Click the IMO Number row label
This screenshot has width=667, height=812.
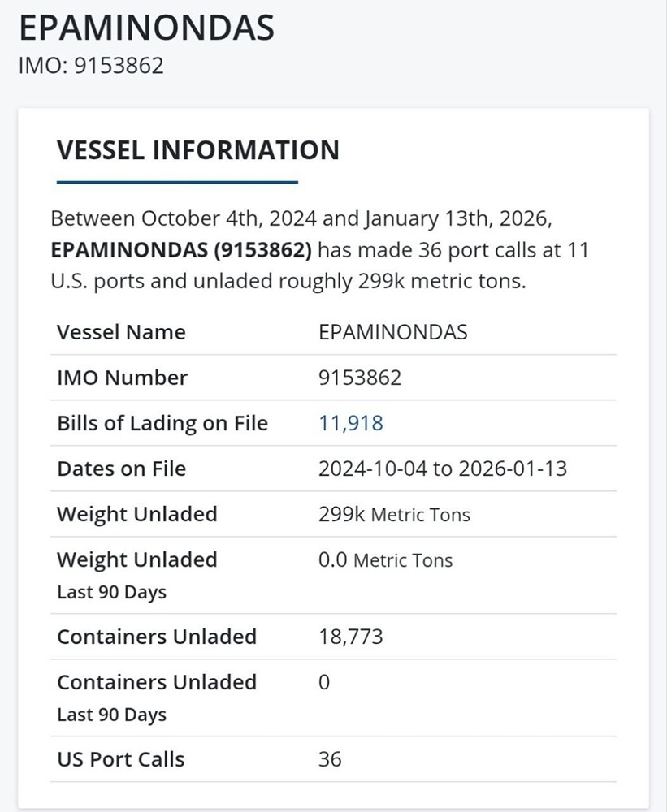point(122,378)
